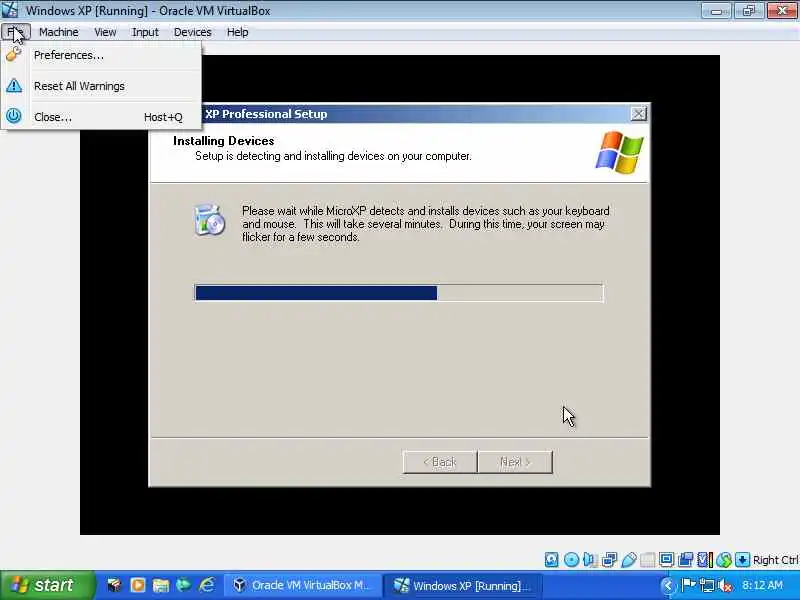The height and width of the screenshot is (600, 800).
Task: Click the power icon beside Close
Action: 14,116
